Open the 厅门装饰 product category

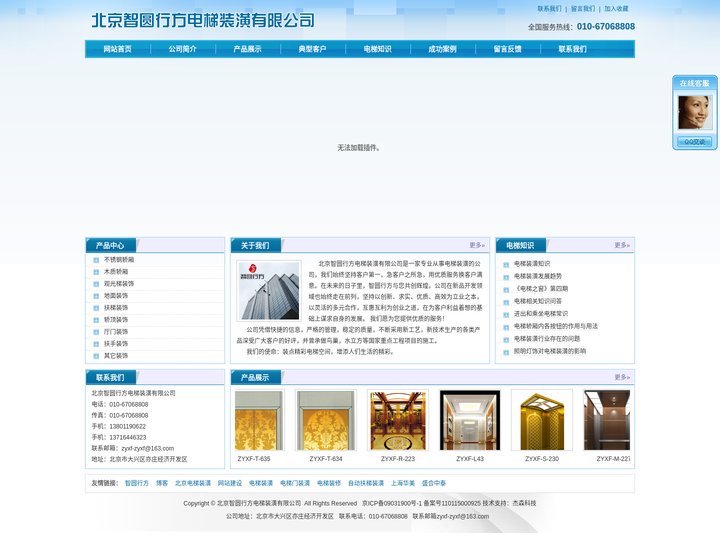tap(116, 332)
